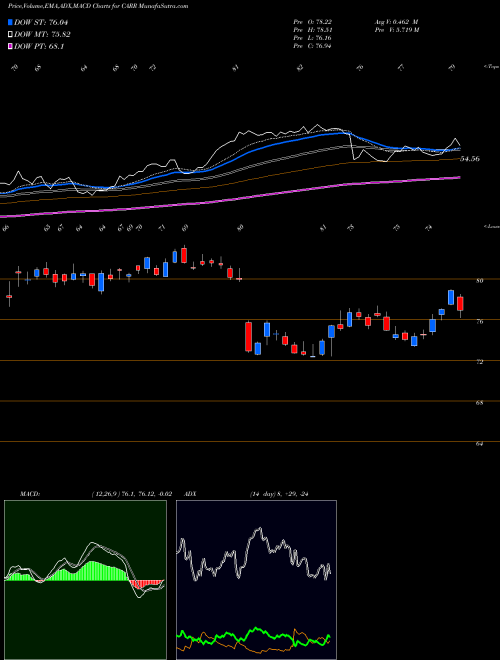
Task: Click the magenta DOW PT legend swatch
Action: coord(11,46)
